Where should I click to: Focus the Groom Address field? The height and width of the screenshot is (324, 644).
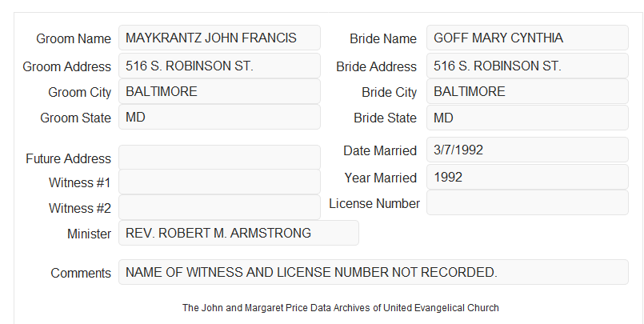pos(219,66)
